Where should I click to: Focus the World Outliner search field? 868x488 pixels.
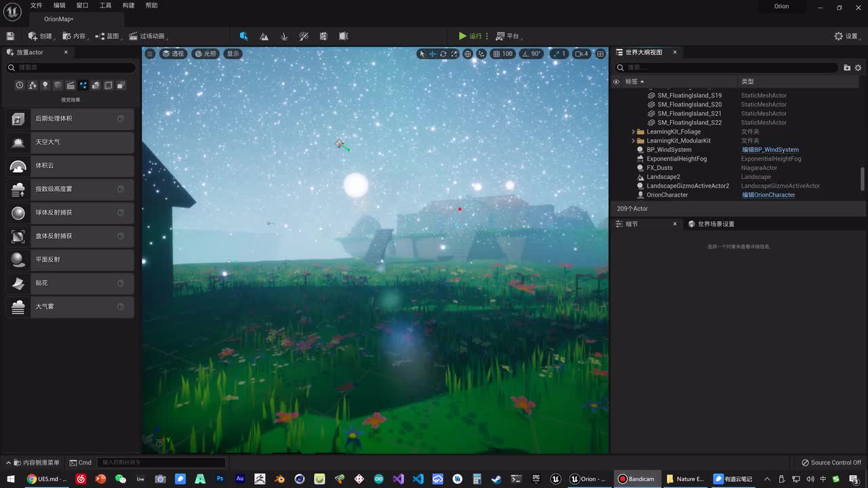(726, 68)
